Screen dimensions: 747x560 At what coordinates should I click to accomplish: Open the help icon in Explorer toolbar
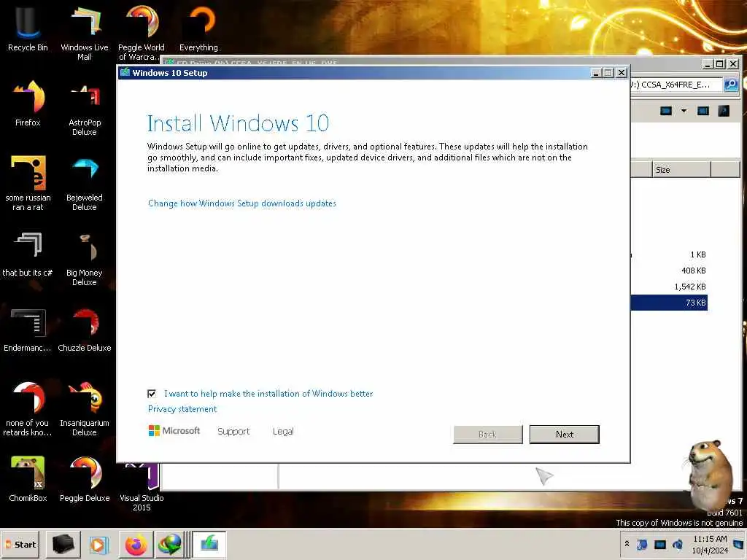coord(724,111)
